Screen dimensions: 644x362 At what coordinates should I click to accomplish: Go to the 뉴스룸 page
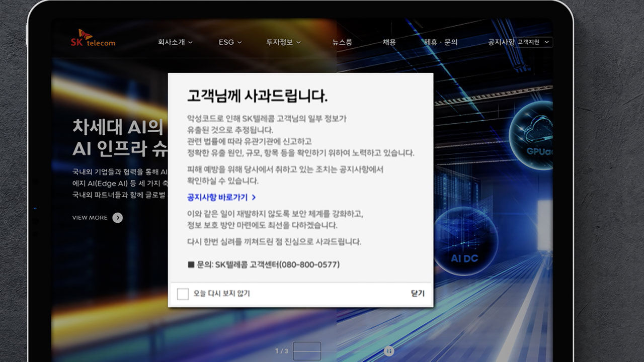click(342, 42)
